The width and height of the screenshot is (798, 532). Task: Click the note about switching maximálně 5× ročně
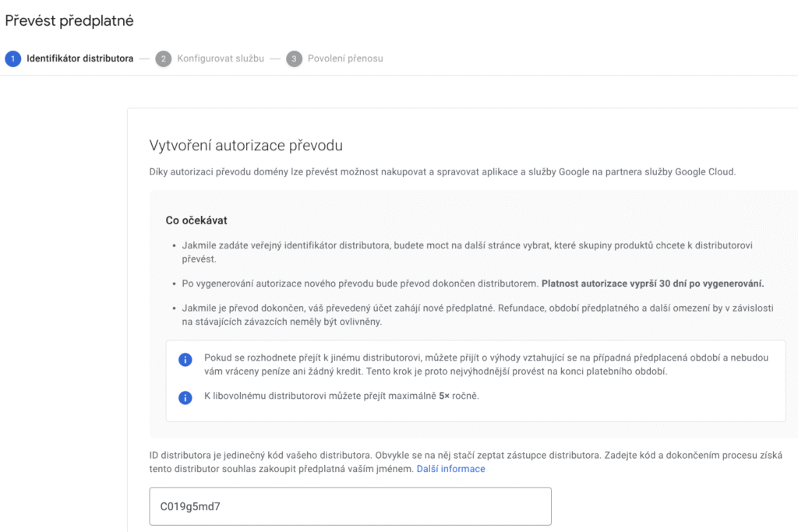tap(341, 396)
